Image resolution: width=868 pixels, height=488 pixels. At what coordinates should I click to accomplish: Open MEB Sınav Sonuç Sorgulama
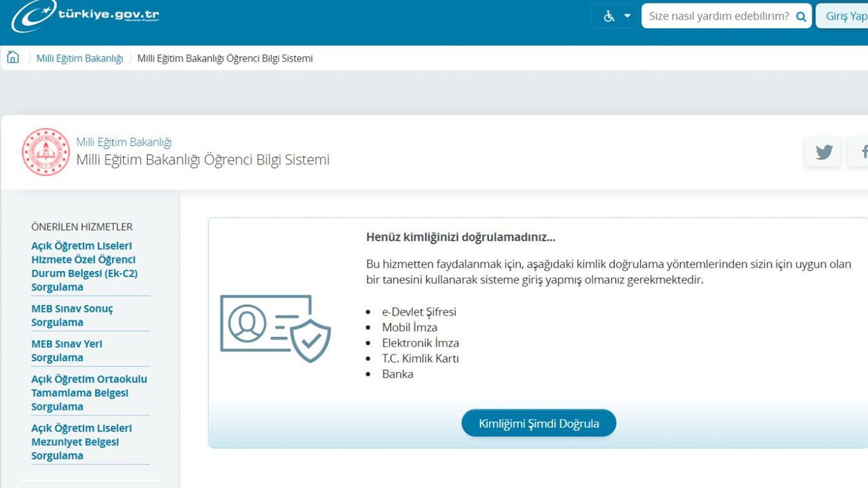[x=72, y=315]
